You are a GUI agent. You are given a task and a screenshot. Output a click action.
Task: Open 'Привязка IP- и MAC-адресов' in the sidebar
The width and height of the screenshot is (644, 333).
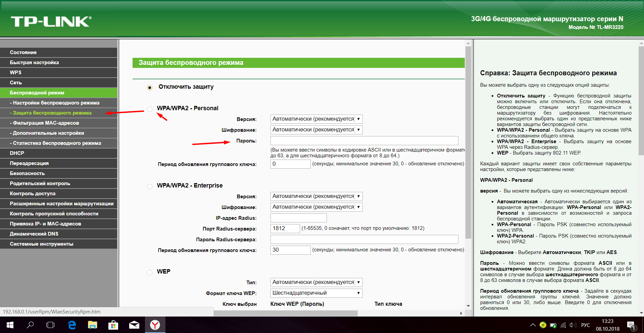pyautogui.click(x=59, y=224)
